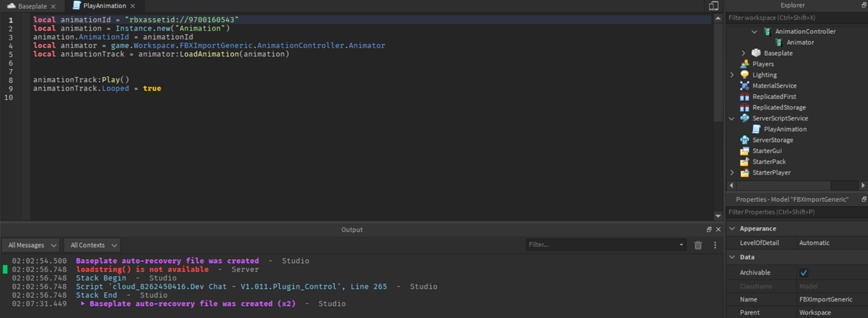Select the Lighting service icon in Explorer
The image size is (868, 318).
[x=745, y=75]
